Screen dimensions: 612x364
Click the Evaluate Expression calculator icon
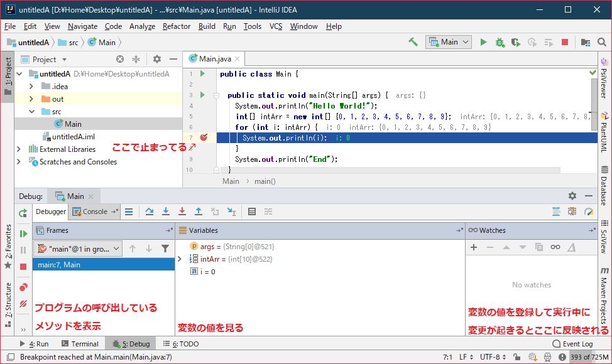click(252, 211)
